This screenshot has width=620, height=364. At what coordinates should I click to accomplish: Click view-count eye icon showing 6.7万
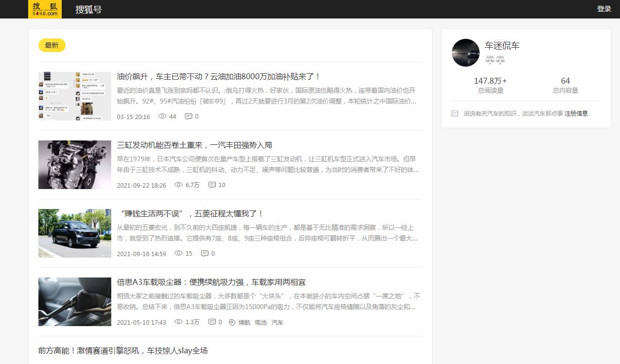tap(178, 185)
